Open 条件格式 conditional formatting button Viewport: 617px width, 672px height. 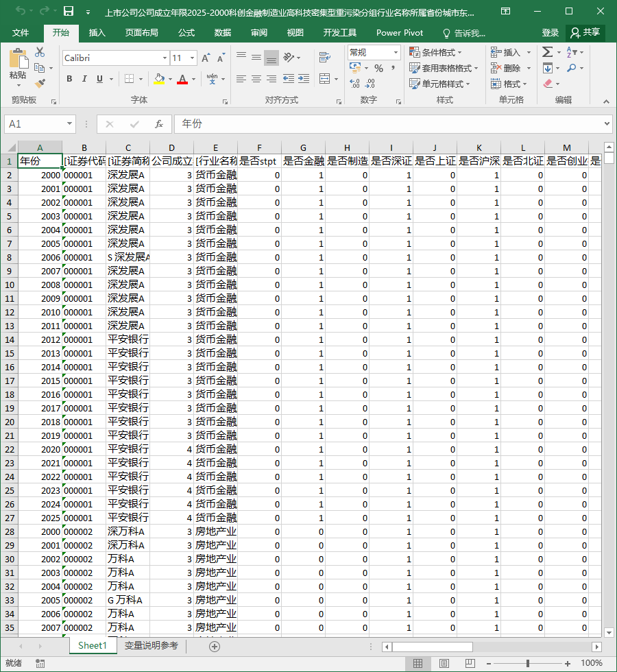click(436, 52)
